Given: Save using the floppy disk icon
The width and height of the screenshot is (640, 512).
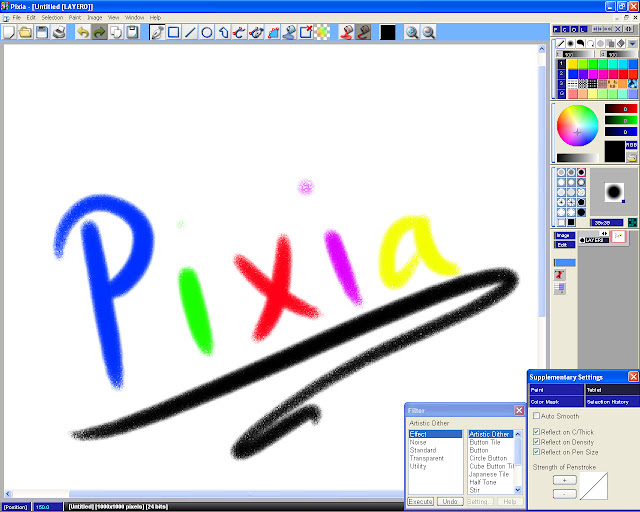Looking at the screenshot, I should 42,32.
